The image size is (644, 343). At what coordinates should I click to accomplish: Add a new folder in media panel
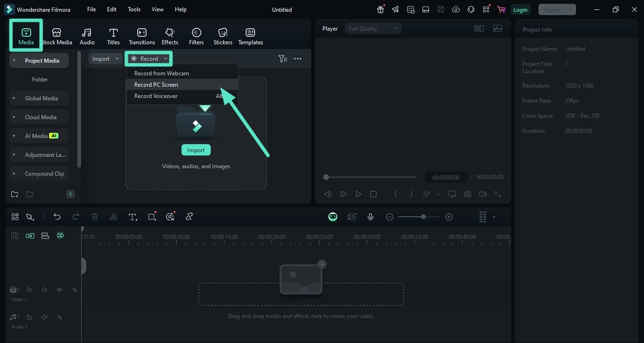[x=15, y=194]
